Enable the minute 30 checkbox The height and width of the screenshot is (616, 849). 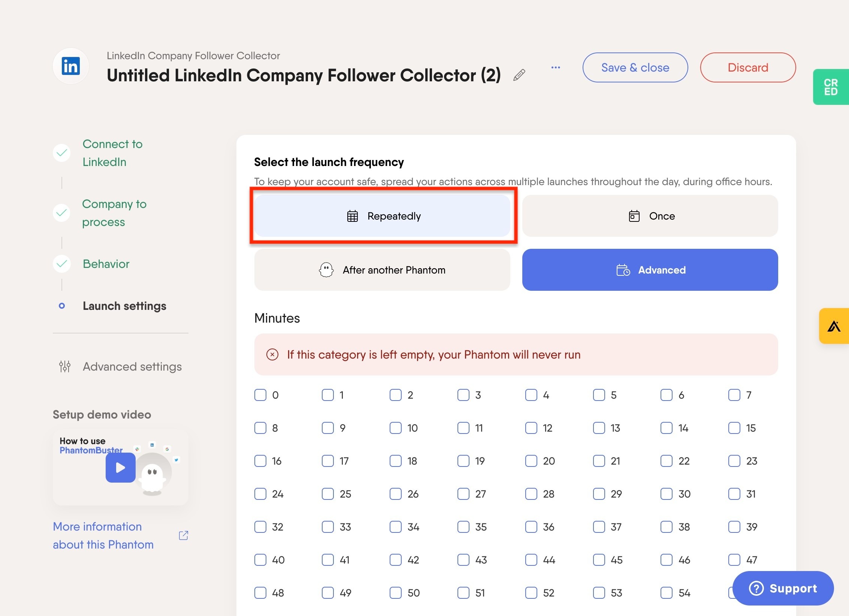(x=667, y=494)
